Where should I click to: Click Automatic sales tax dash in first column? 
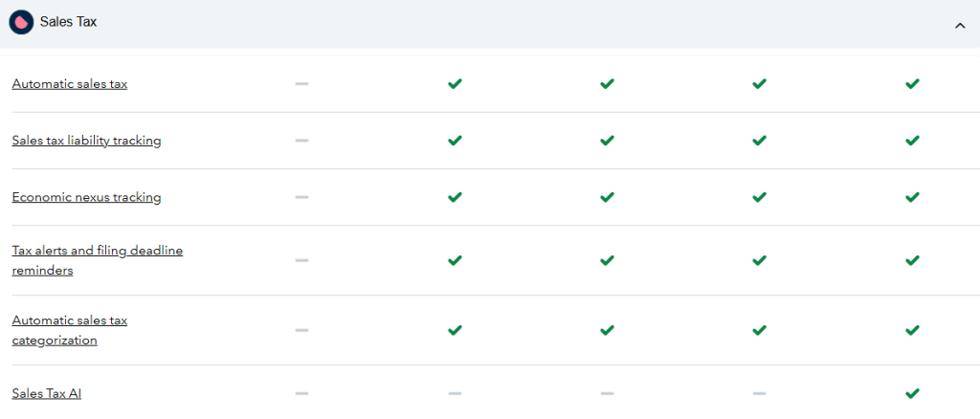(301, 83)
